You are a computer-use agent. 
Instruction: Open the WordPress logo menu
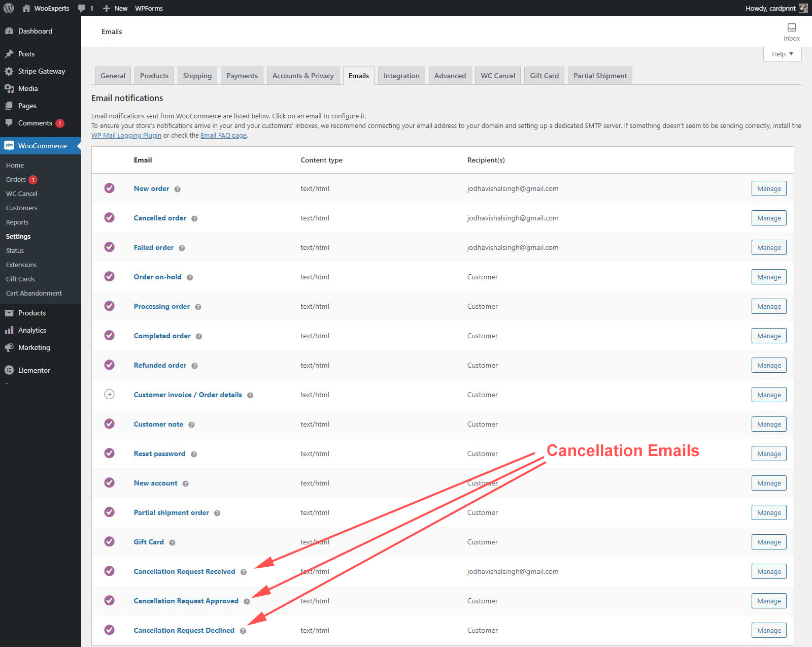click(9, 8)
